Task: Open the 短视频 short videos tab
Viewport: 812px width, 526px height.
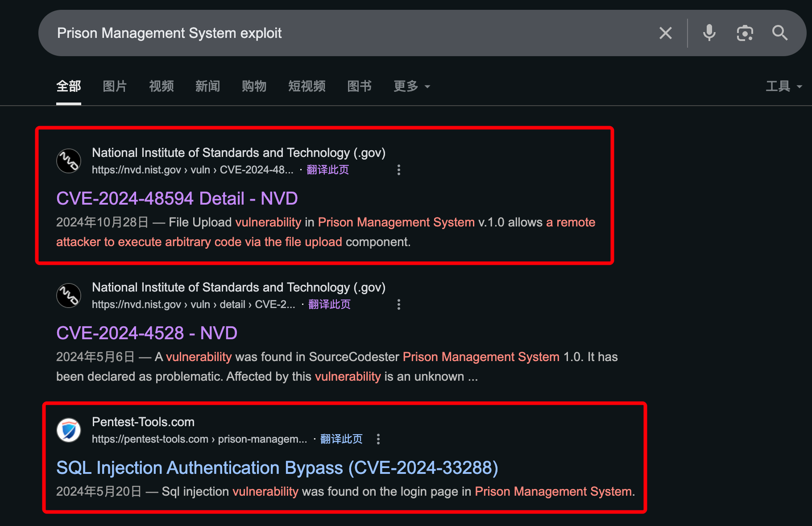Action: [307, 86]
